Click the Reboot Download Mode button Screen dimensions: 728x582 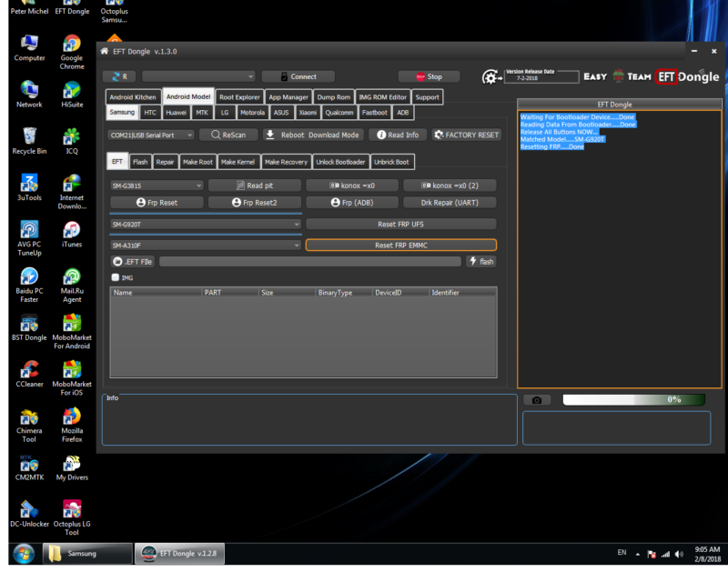coord(313,135)
